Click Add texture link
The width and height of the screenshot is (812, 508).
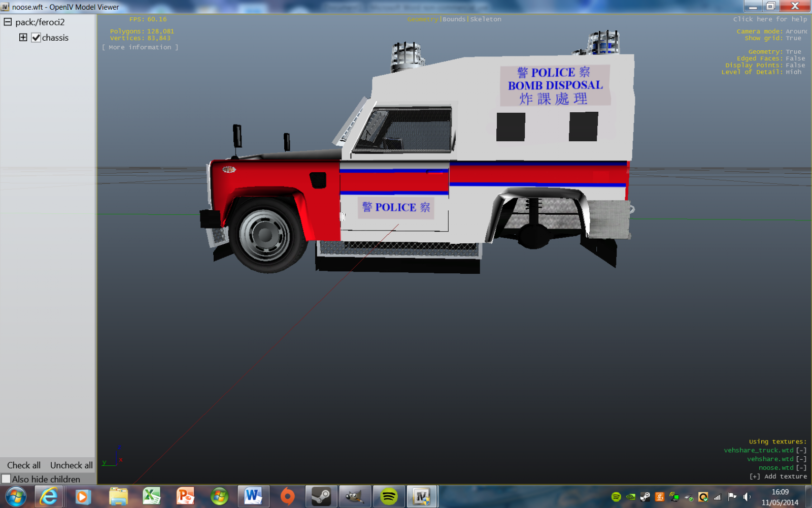(x=779, y=477)
